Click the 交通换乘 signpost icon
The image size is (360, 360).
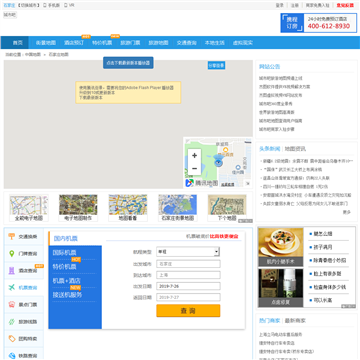coord(12,236)
